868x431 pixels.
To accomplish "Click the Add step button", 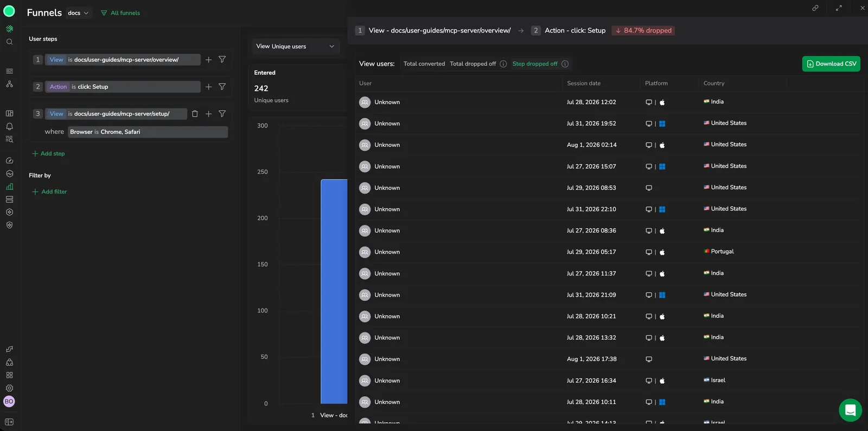I will click(48, 153).
